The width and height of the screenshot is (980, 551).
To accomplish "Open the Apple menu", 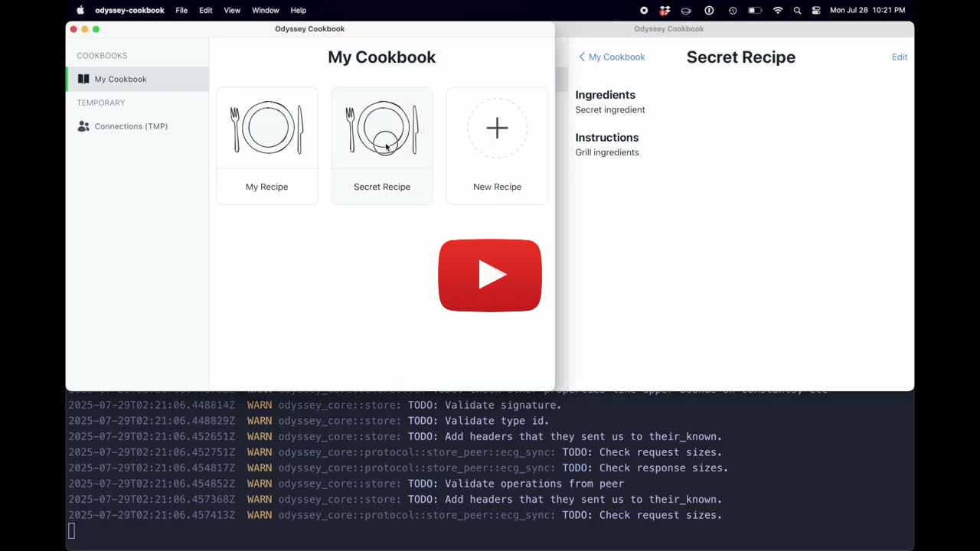I will click(80, 11).
